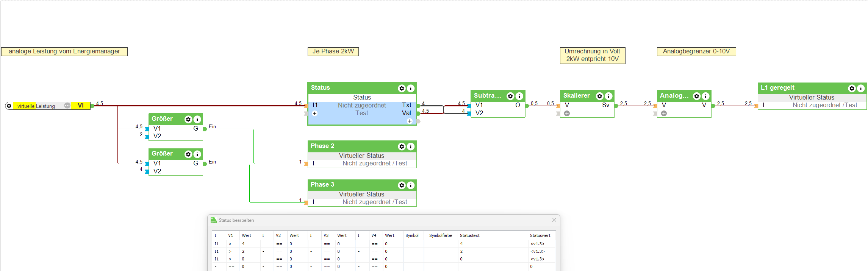Select Statustext cell with value 2
This screenshot has width=868, height=271.
click(493, 251)
